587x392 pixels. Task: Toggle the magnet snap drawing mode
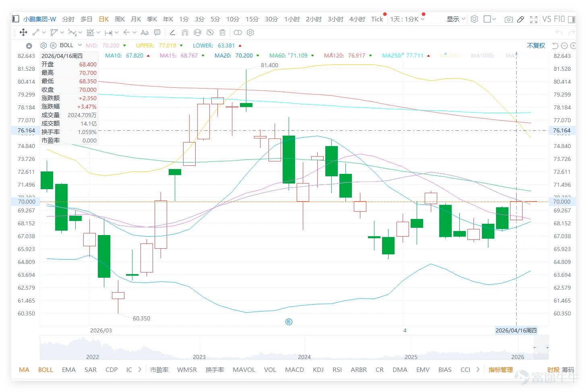185,33
